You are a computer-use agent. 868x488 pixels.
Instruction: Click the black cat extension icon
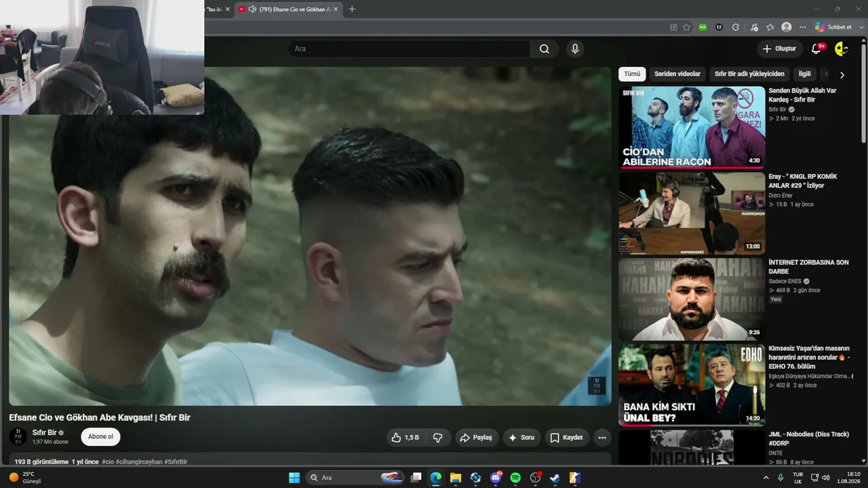coord(719,27)
